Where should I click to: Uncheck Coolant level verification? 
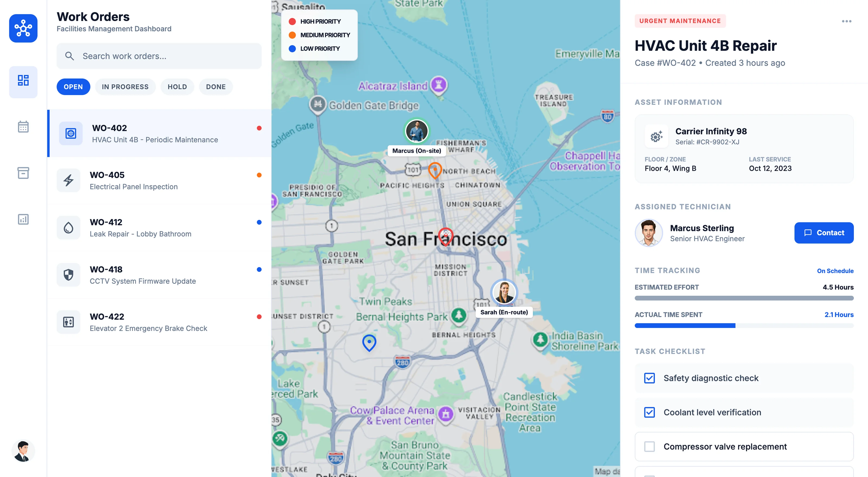[x=649, y=412]
